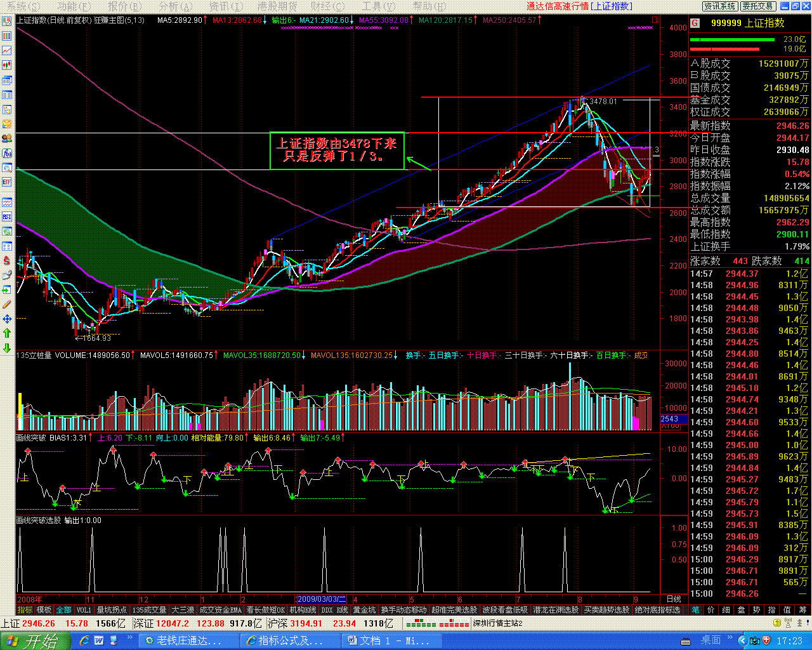Viewport: 812px width, 650px height.
Task: Select the RSI indicator sidebar icon
Action: 7,217
